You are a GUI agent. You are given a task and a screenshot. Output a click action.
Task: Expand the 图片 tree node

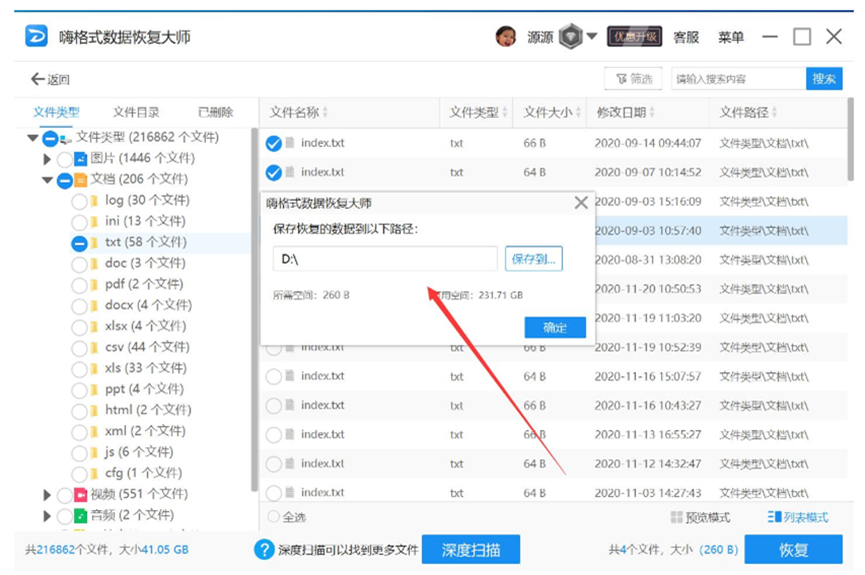(47, 159)
